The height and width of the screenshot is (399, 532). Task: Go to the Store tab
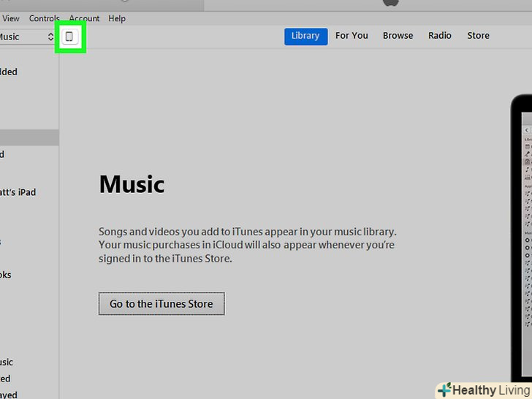click(x=478, y=36)
